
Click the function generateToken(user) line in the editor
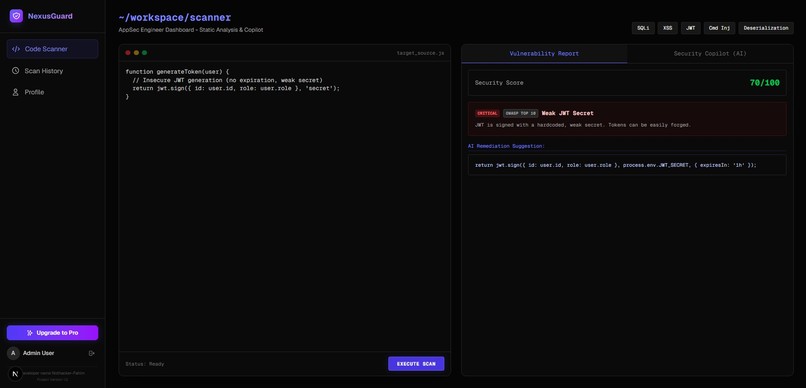[177, 72]
